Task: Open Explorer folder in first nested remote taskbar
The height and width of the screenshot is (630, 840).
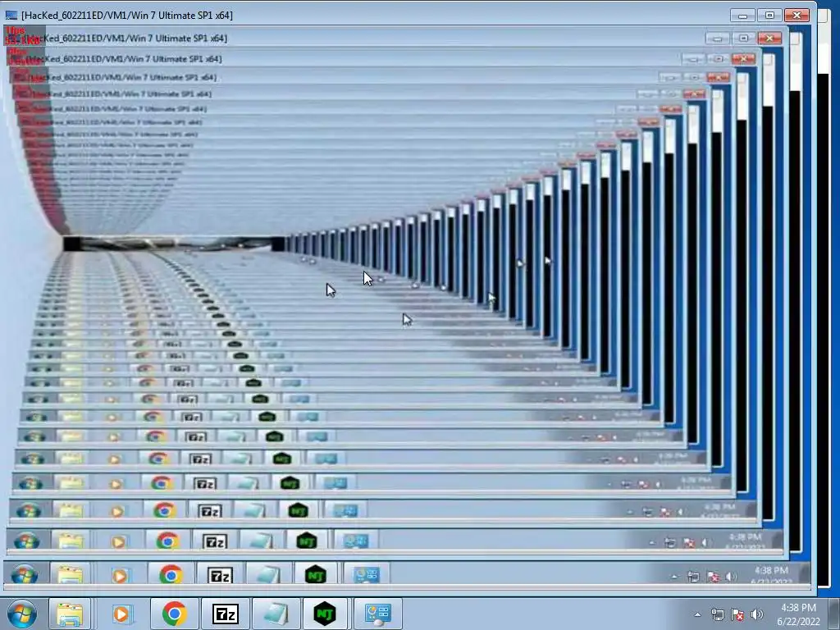Action: (71, 575)
